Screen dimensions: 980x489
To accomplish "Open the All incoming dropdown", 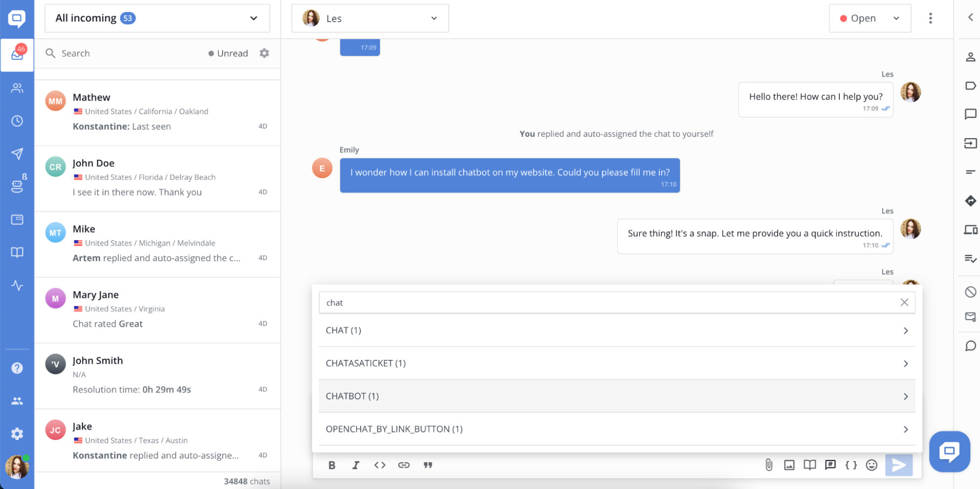I will click(x=157, y=18).
